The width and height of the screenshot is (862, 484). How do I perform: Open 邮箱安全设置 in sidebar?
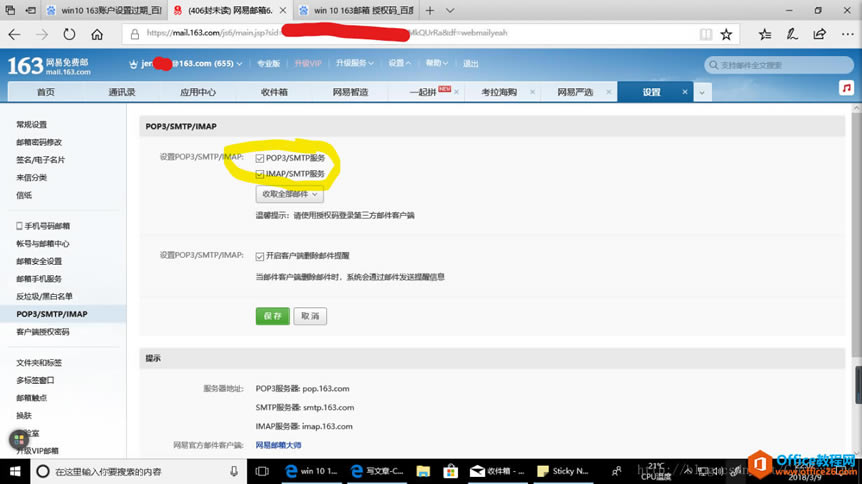coord(39,261)
